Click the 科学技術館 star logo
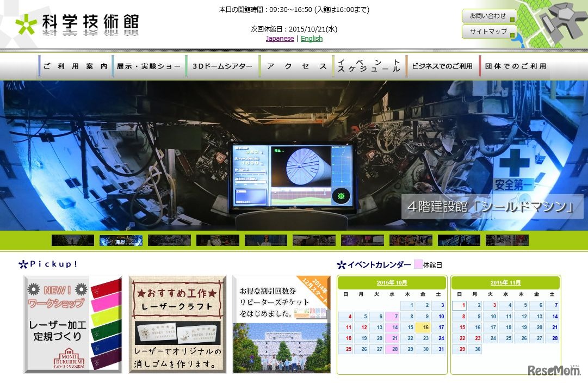Screen dimensions: 588x383 pyautogui.click(x=26, y=23)
